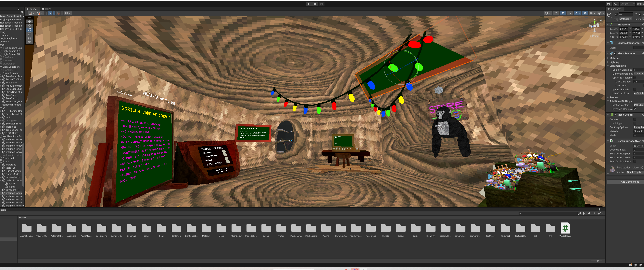644x270 pixels.
Task: Collapse the Transform component
Action: click(608, 24)
